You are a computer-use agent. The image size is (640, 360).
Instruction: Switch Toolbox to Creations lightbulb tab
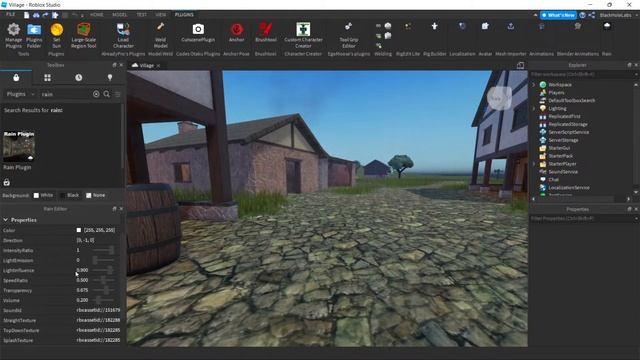click(x=110, y=78)
